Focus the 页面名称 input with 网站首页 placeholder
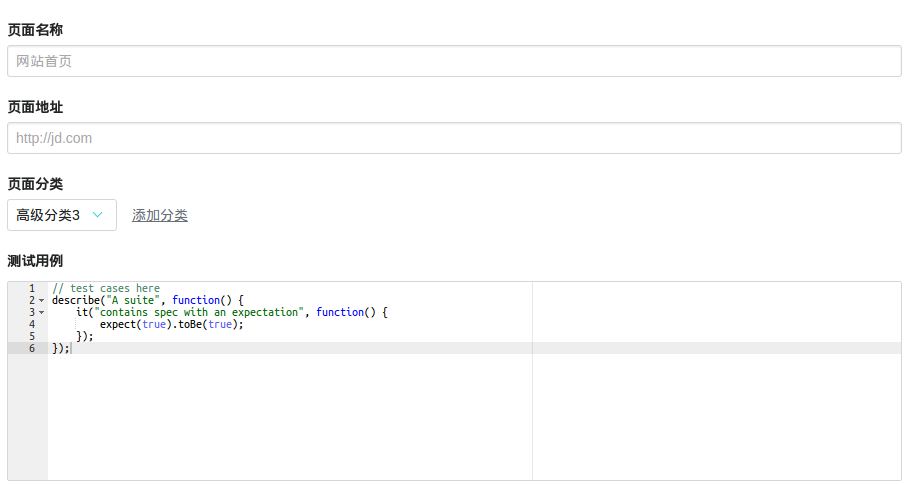The width and height of the screenshot is (908, 485). tap(454, 61)
